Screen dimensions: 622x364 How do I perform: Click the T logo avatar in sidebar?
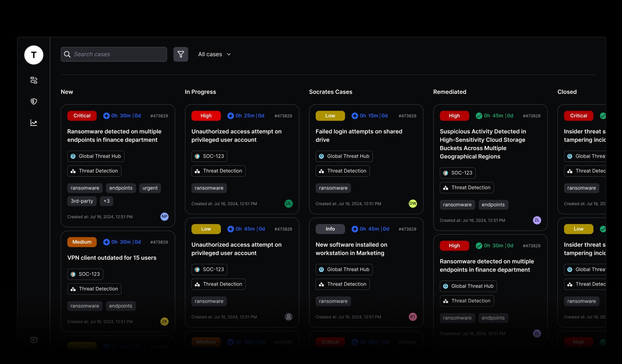[x=34, y=55]
